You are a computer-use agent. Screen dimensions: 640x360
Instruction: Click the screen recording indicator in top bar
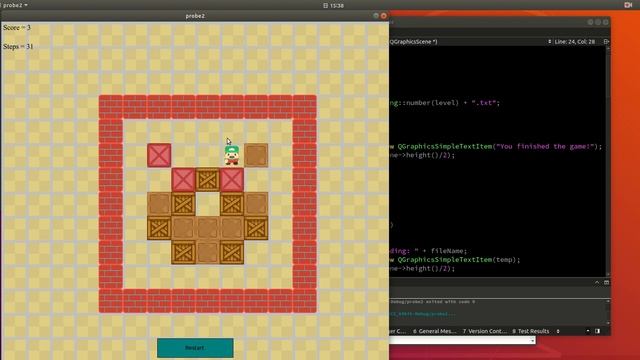pyautogui.click(x=628, y=5)
